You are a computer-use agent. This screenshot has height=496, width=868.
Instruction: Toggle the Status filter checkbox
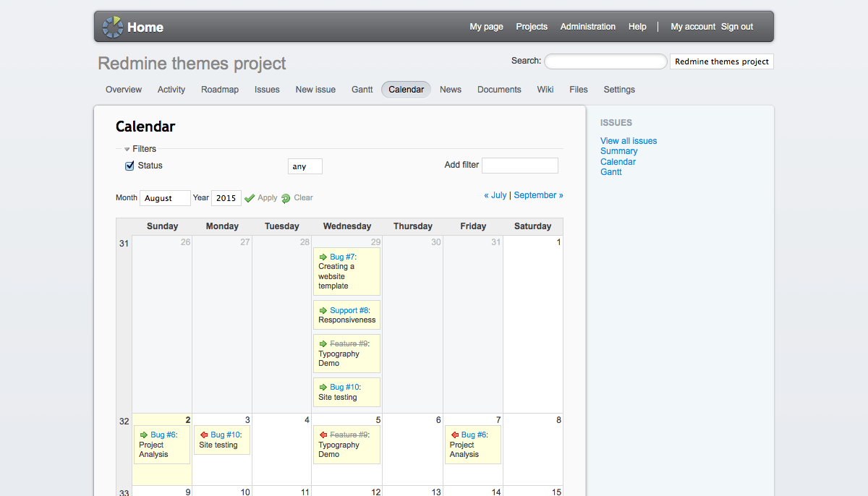tap(130, 166)
